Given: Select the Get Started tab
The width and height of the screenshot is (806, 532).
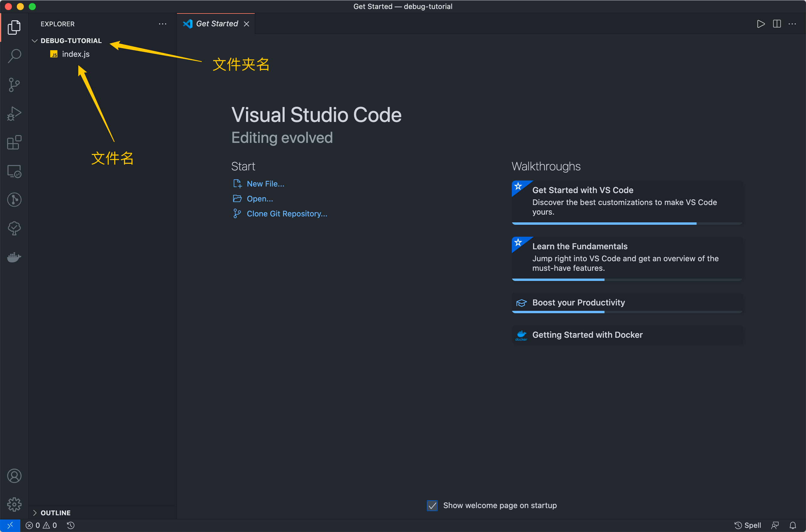Looking at the screenshot, I should (217, 24).
